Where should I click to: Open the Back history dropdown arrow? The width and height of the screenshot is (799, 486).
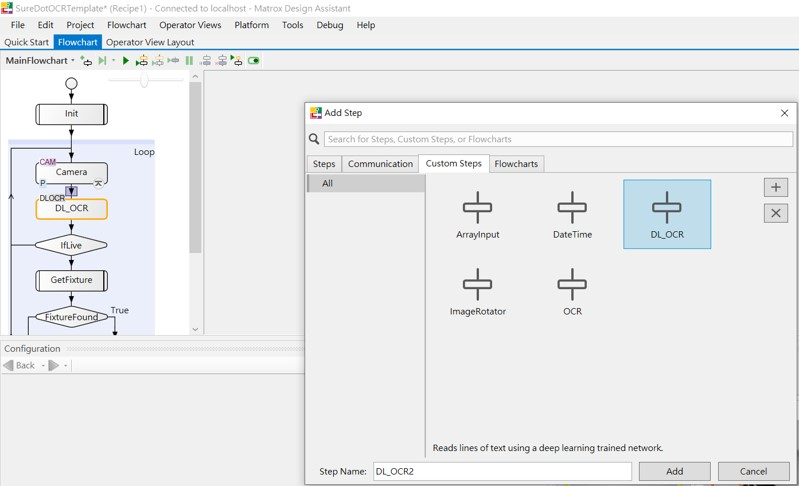coord(43,365)
